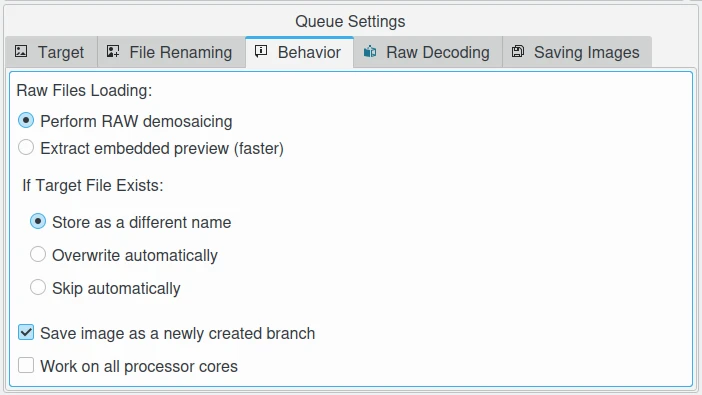Click the Queue Settings panel title
Viewport: 702px width, 395px height.
(350, 21)
